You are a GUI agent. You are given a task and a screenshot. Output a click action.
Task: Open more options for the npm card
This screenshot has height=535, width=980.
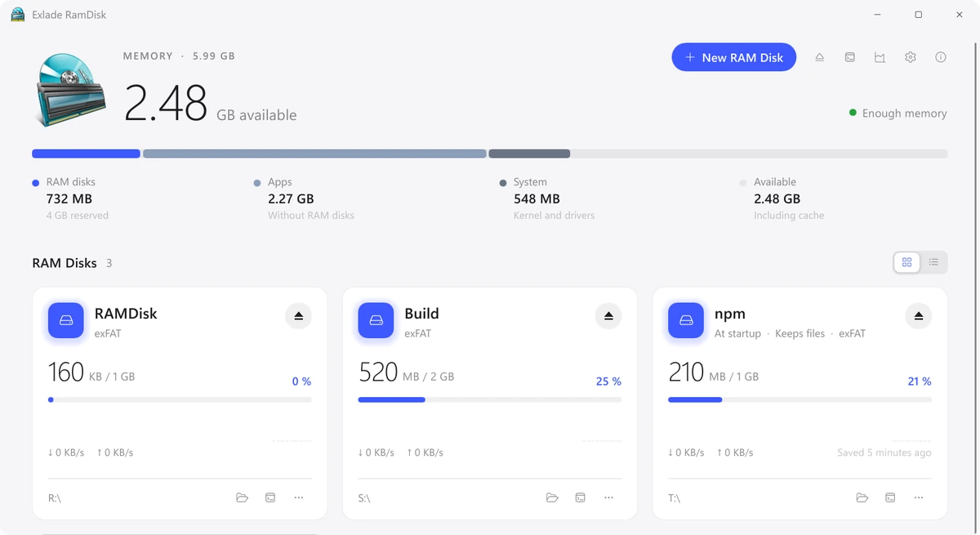(x=920, y=497)
